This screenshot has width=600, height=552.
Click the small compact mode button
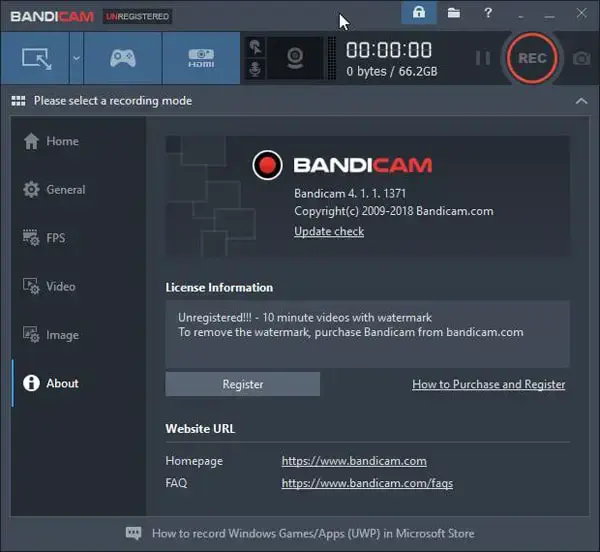pos(520,17)
